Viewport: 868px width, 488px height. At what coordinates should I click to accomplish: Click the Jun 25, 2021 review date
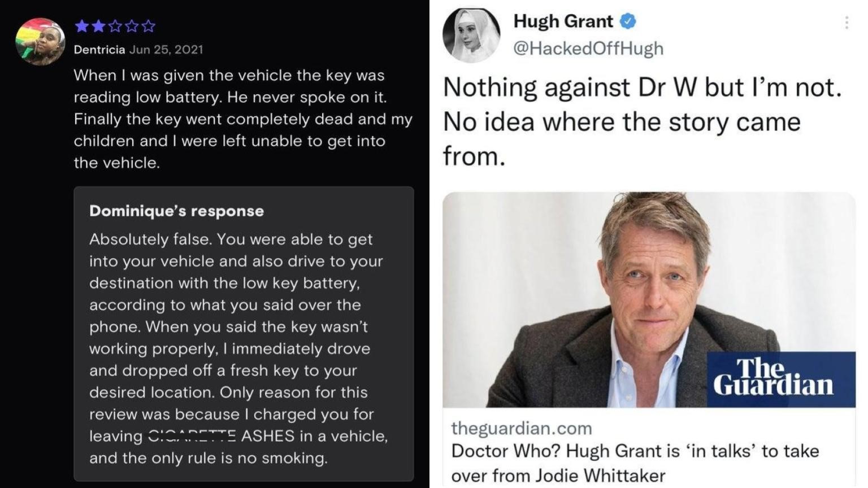tap(166, 49)
